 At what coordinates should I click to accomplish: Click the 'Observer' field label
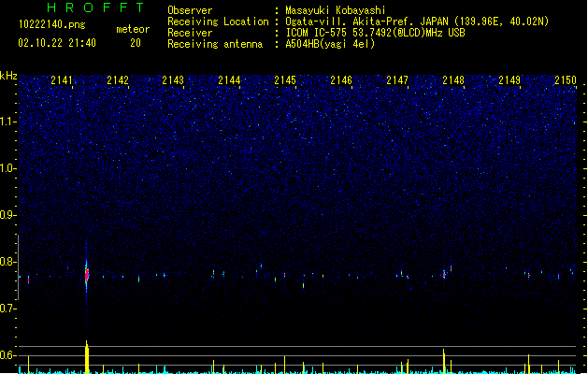pyautogui.click(x=190, y=10)
